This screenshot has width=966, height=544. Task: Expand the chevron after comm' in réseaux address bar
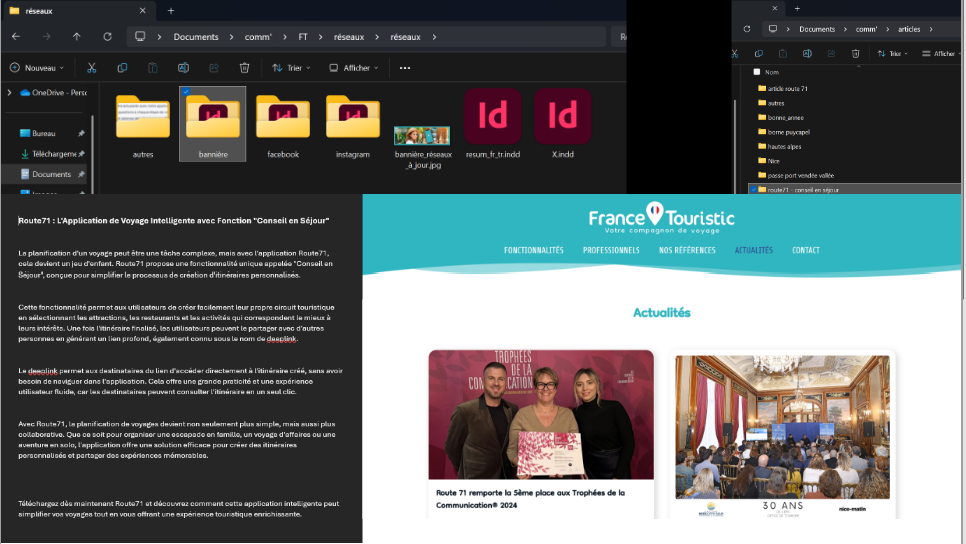coord(285,37)
